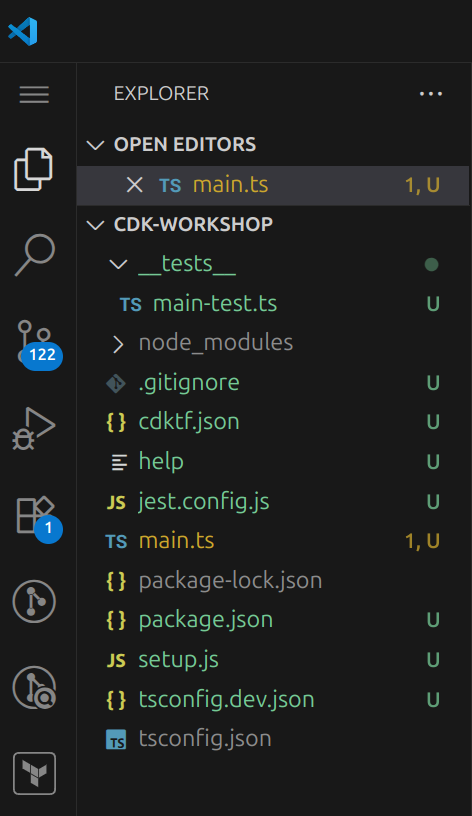Open the Search view icon
The image size is (472, 816).
[x=34, y=255]
